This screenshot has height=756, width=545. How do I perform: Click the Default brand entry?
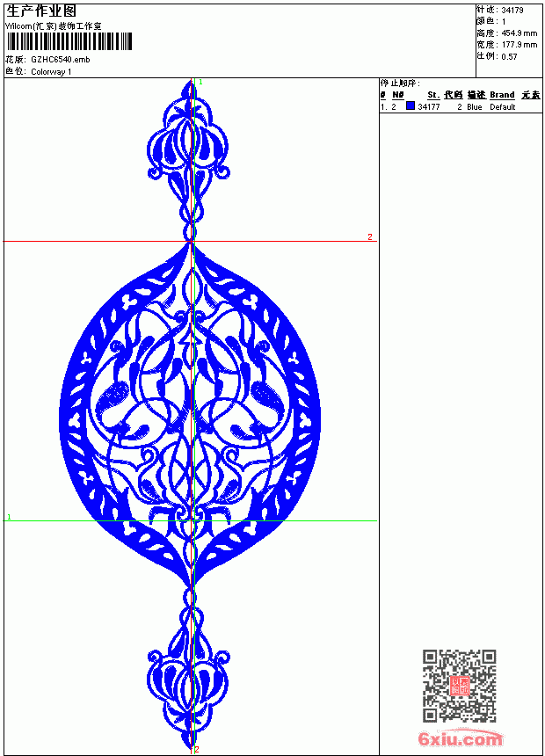[503, 107]
